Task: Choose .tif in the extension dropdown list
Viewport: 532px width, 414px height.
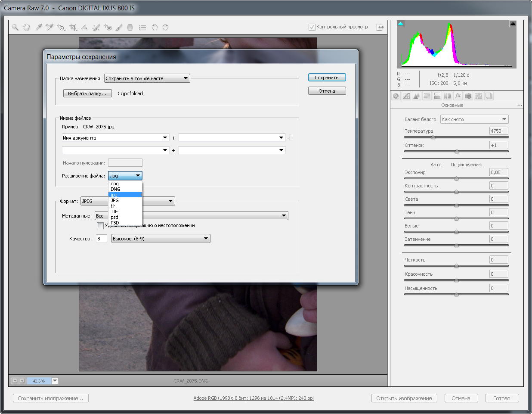Action: pyautogui.click(x=113, y=206)
